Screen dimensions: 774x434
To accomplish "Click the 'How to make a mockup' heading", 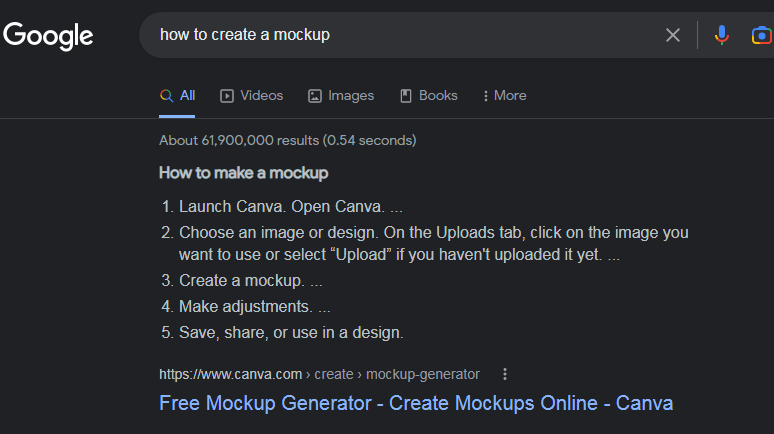I will point(243,173).
